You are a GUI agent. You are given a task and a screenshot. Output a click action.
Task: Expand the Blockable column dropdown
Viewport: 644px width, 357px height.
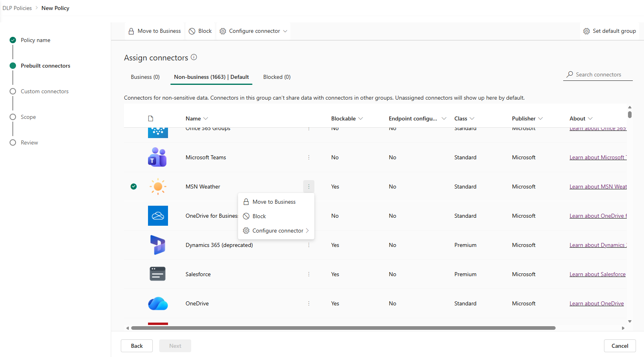click(360, 118)
